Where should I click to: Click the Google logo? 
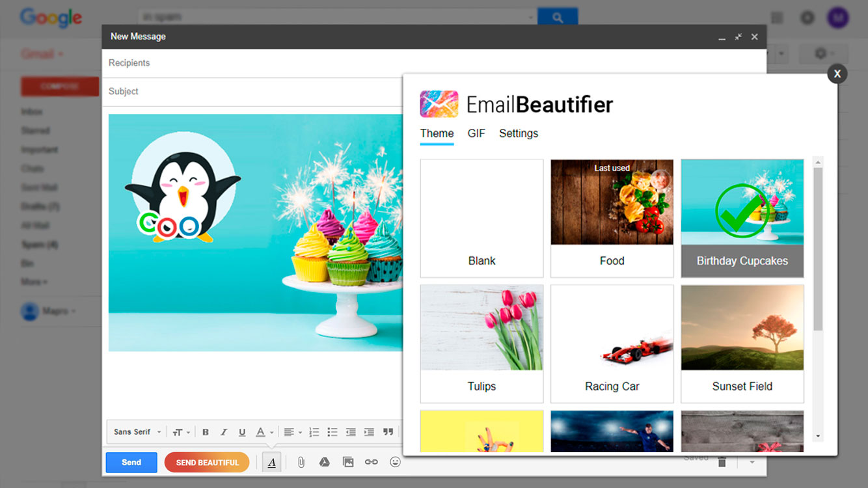pyautogui.click(x=51, y=18)
